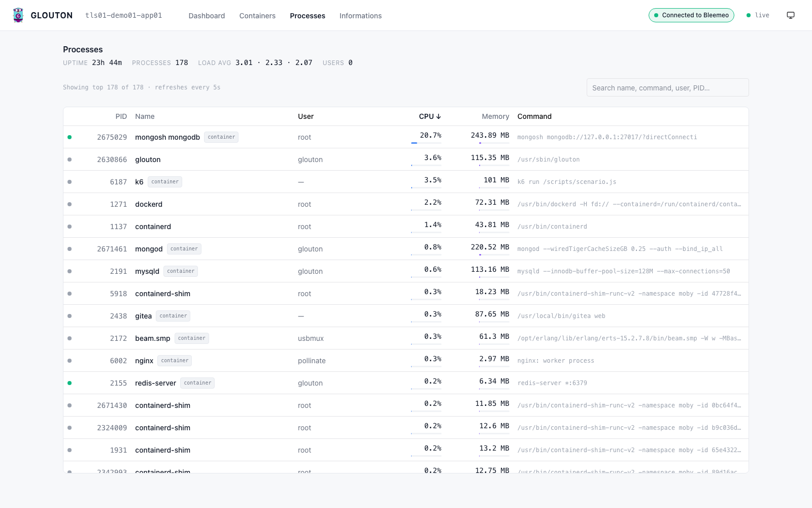Screen dimensions: 812x508
Task: Click the Connected to Bleemeo badge
Action: click(x=691, y=15)
